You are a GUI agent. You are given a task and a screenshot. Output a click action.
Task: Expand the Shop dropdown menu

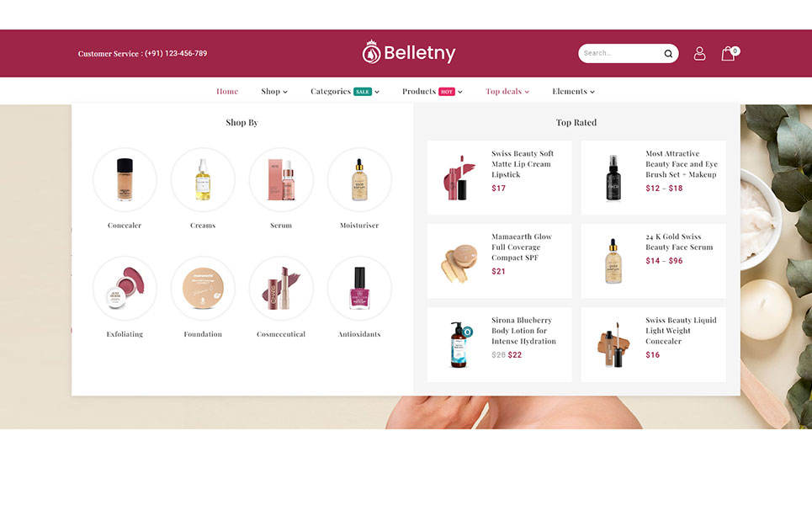(274, 91)
